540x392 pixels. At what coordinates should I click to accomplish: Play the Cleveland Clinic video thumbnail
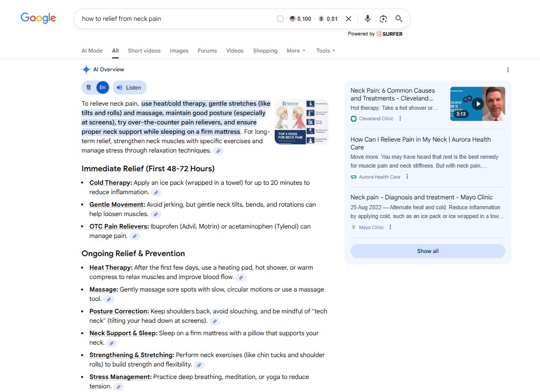coord(477,103)
